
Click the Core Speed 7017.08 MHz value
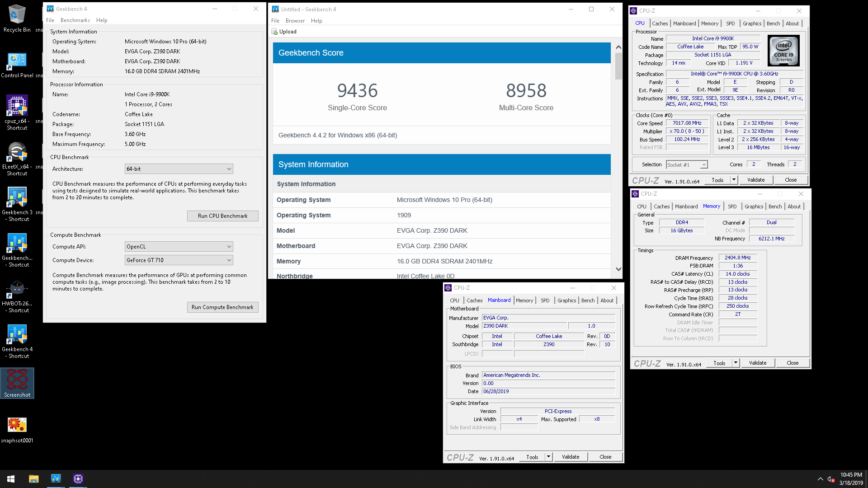pos(687,123)
